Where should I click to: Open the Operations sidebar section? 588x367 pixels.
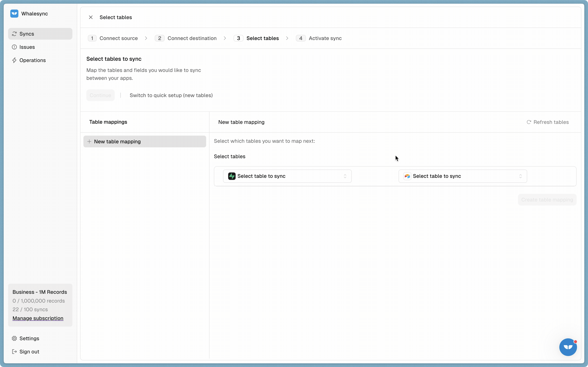(x=40, y=60)
